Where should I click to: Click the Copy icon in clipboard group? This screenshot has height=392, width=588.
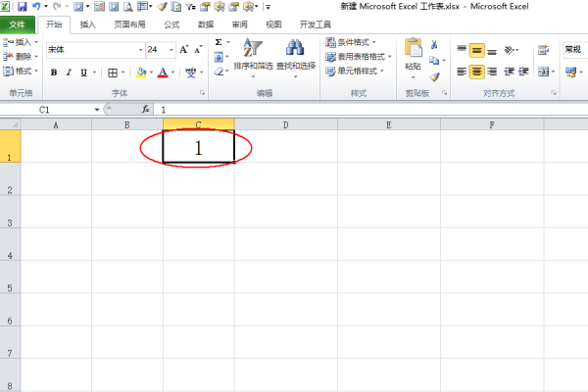coord(434,60)
